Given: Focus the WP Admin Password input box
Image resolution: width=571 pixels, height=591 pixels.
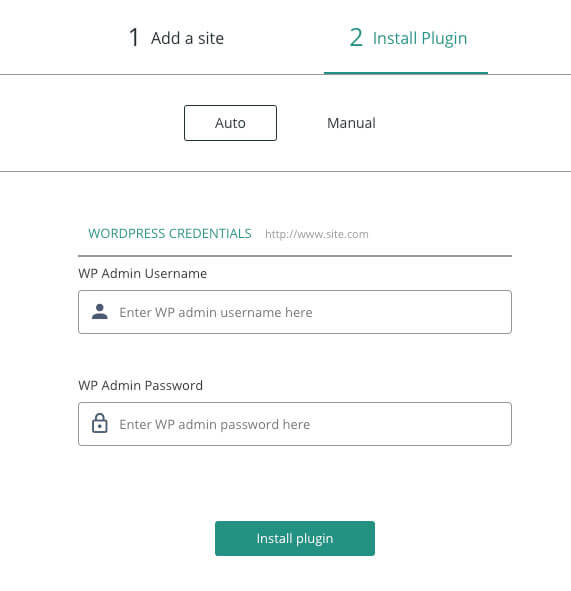Looking at the screenshot, I should point(295,424).
